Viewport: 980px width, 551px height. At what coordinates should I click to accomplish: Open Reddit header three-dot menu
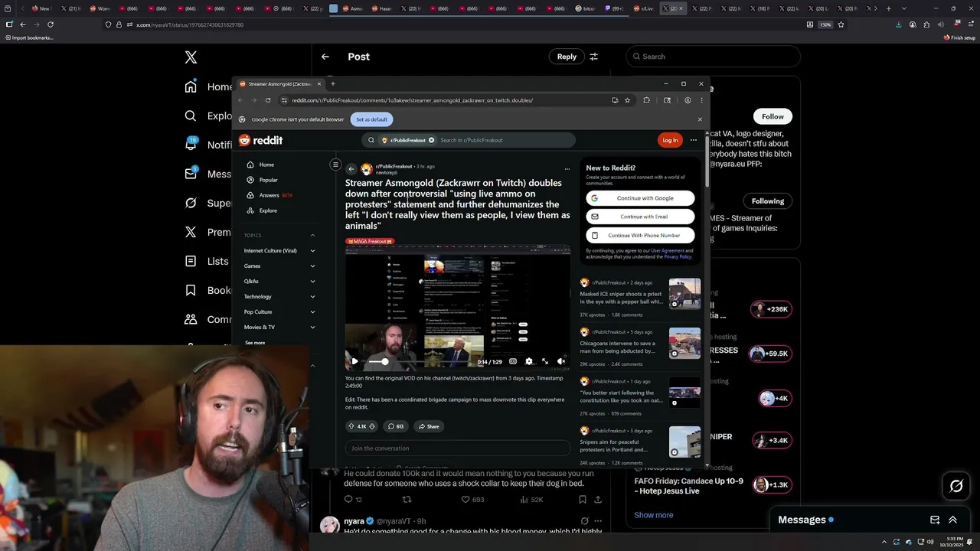(x=694, y=140)
